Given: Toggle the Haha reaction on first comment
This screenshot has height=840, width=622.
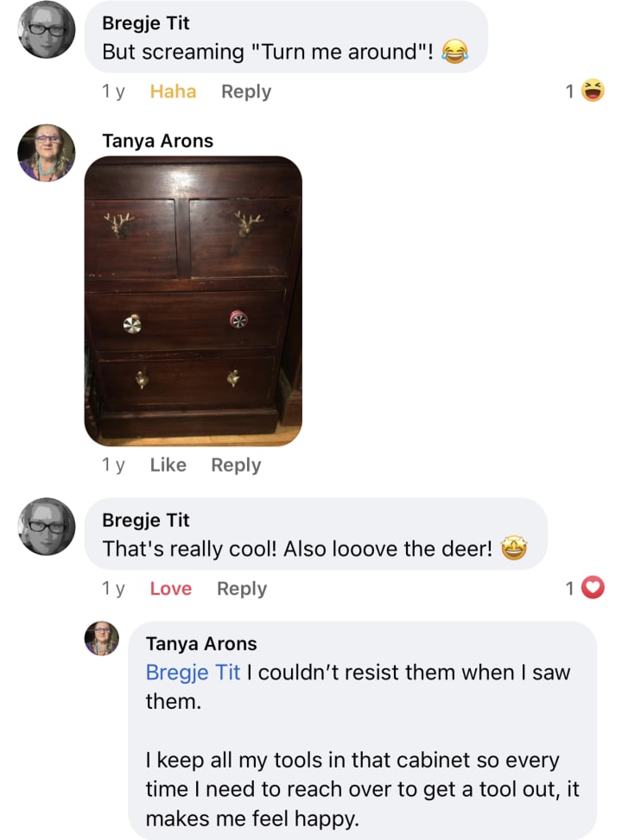Looking at the screenshot, I should pos(173,91).
